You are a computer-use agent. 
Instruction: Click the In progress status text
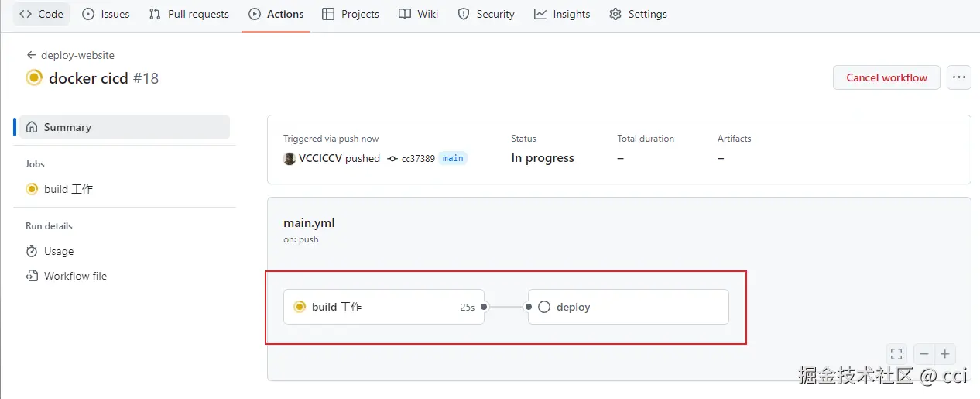pyautogui.click(x=543, y=158)
